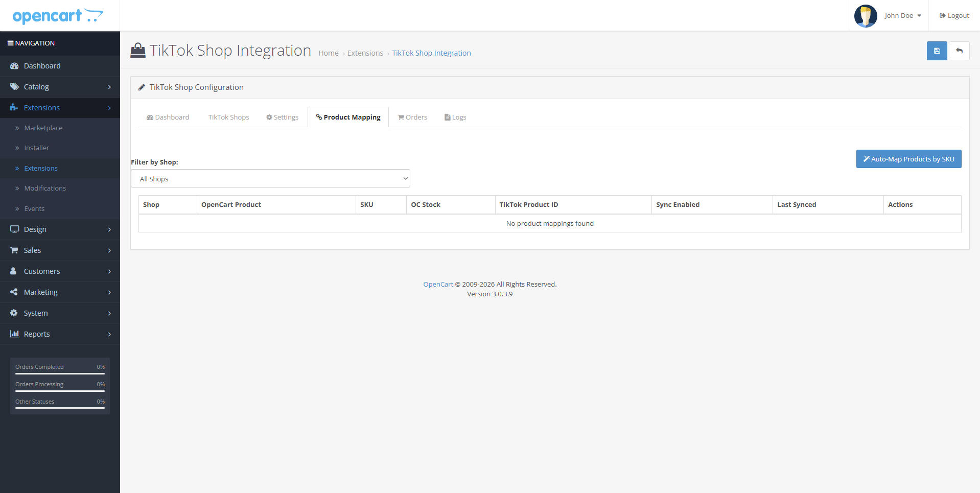The height and width of the screenshot is (493, 980).
Task: Switch to the Dashboard tab
Action: click(x=168, y=118)
